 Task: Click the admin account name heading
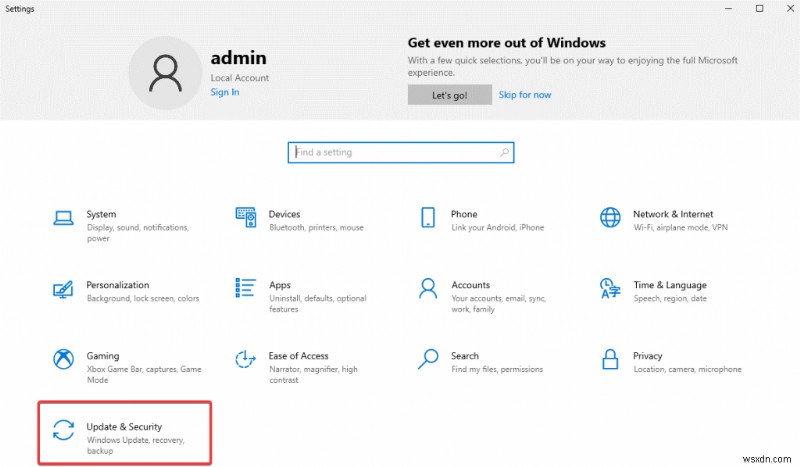pyautogui.click(x=238, y=58)
